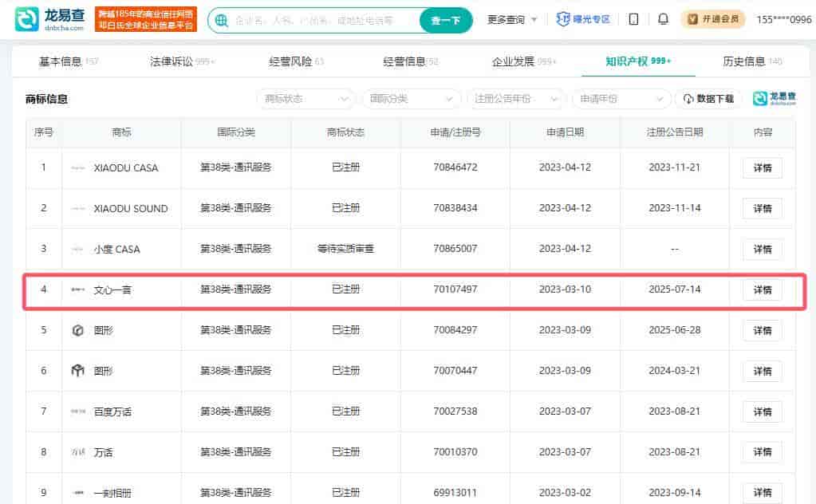816x504 pixels.
Task: Click trademark image of XIAODU CASA
Action: (x=77, y=168)
